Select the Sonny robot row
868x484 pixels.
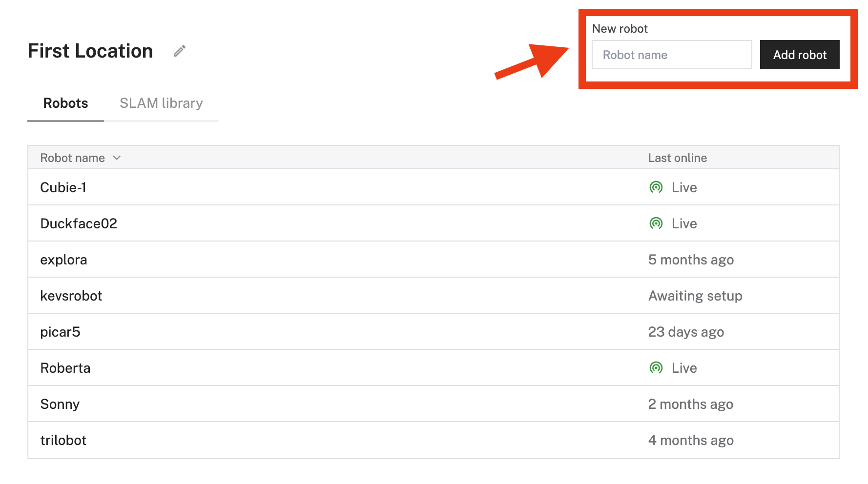coord(434,404)
